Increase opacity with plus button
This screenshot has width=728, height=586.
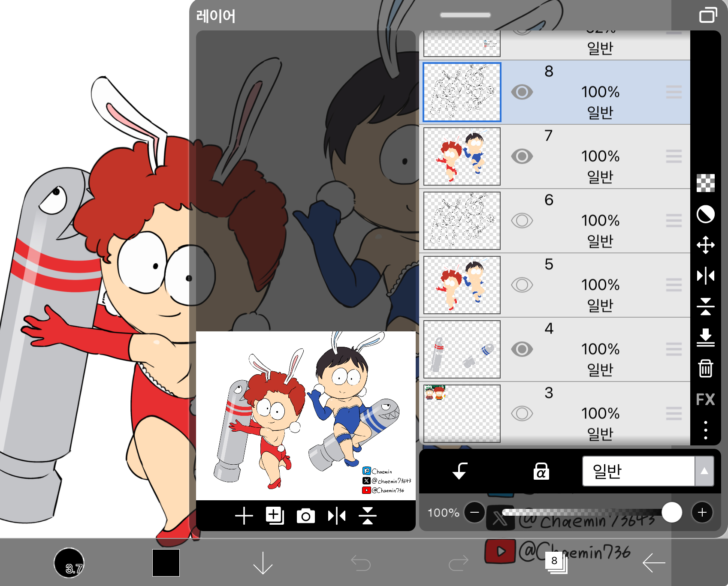click(702, 512)
